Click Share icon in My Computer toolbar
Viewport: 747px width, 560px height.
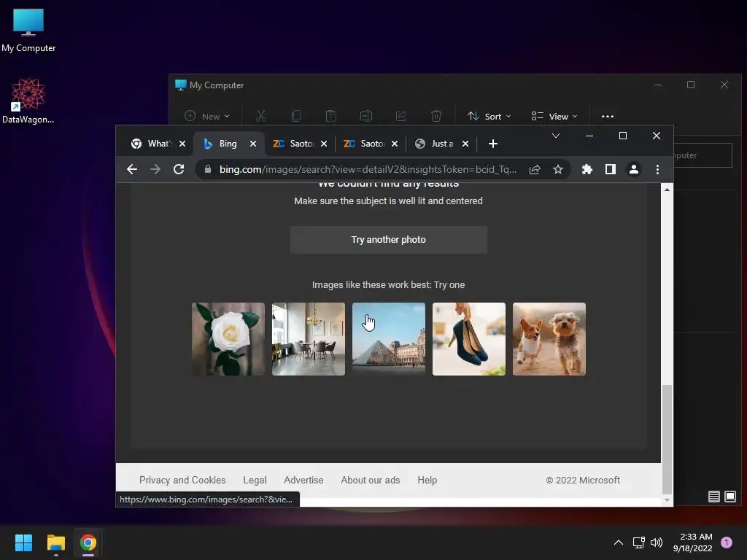[401, 116]
